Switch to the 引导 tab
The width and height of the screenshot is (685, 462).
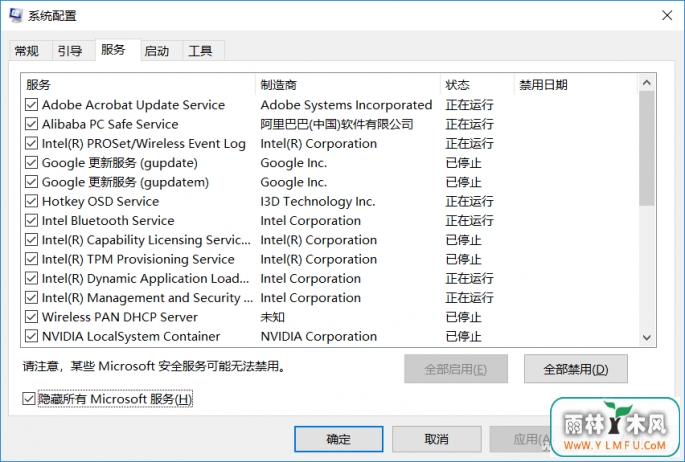pyautogui.click(x=70, y=51)
